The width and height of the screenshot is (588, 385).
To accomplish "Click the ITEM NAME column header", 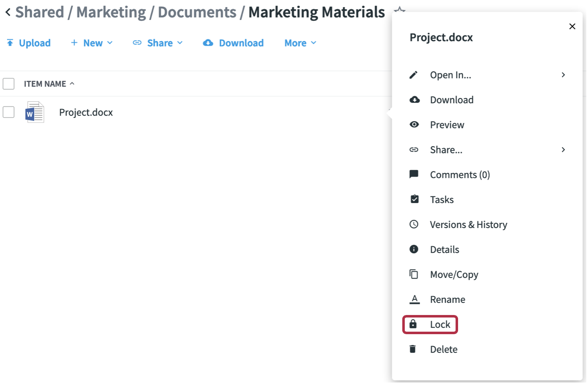I will pos(45,84).
